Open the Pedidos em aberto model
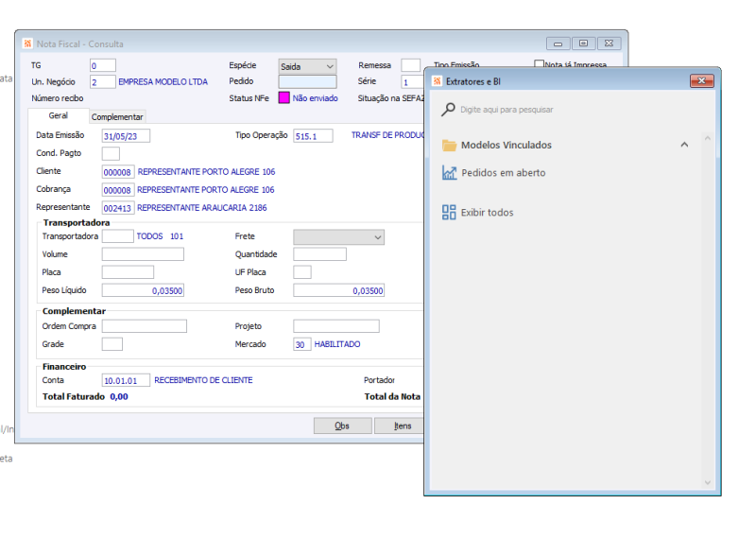Image resolution: width=756 pixels, height=539 pixels. coord(504,173)
